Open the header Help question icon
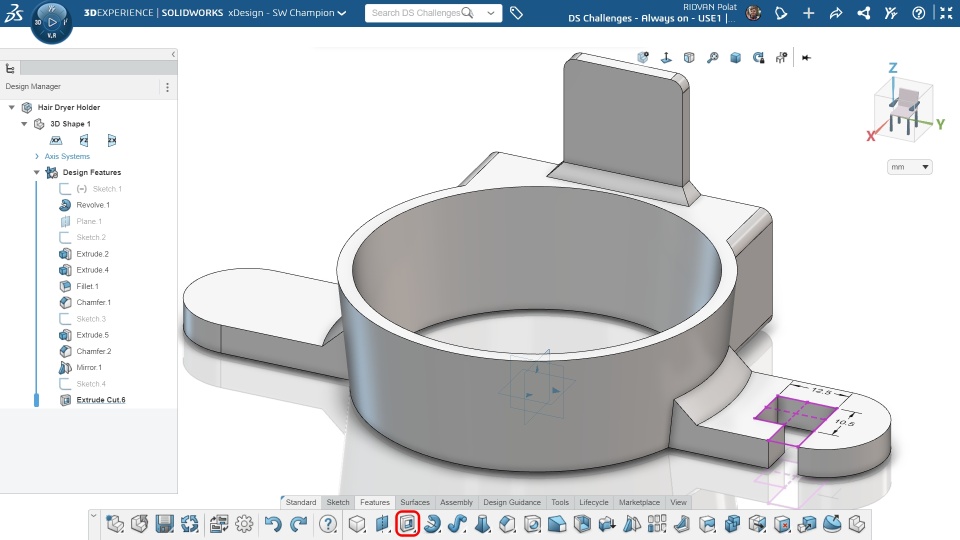The image size is (960, 540). coord(918,13)
